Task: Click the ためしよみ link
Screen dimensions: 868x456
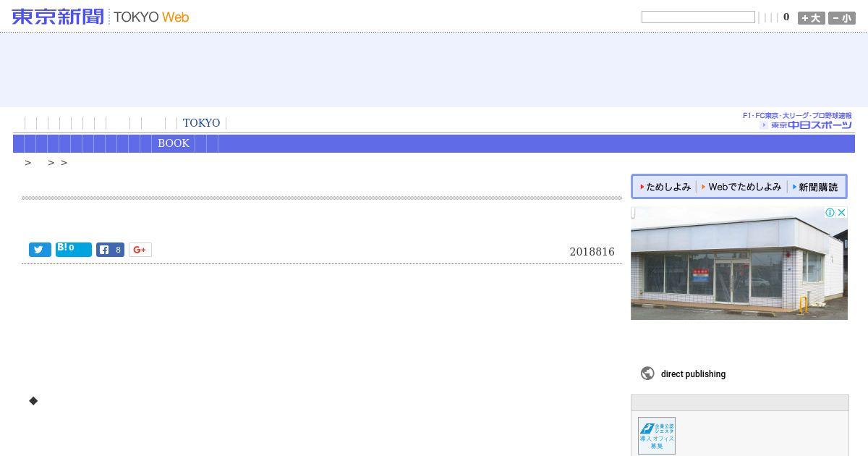Action: (x=665, y=187)
